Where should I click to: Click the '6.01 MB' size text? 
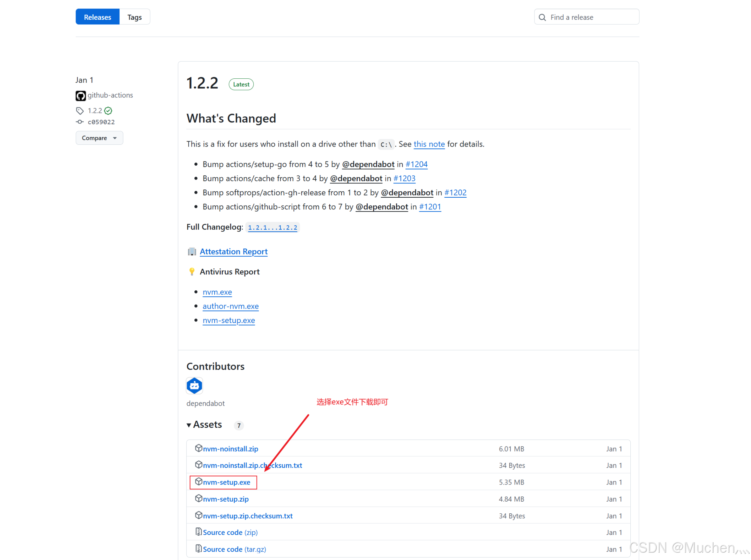click(511, 449)
